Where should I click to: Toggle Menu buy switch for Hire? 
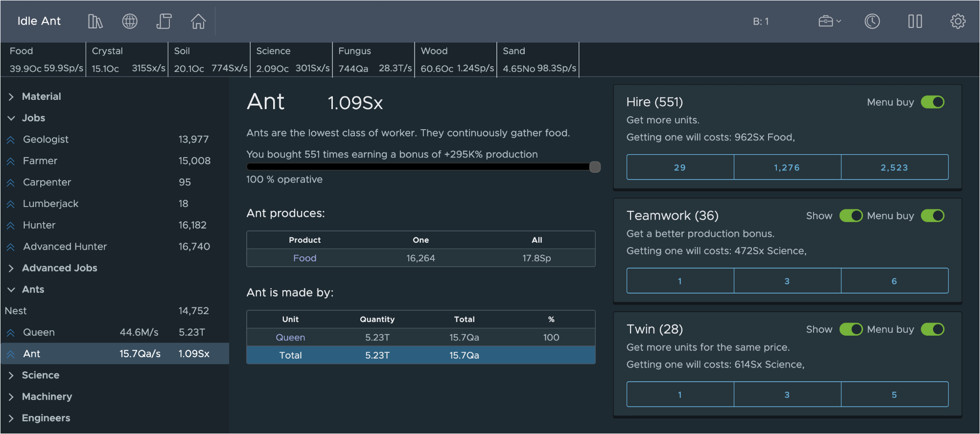pos(933,102)
